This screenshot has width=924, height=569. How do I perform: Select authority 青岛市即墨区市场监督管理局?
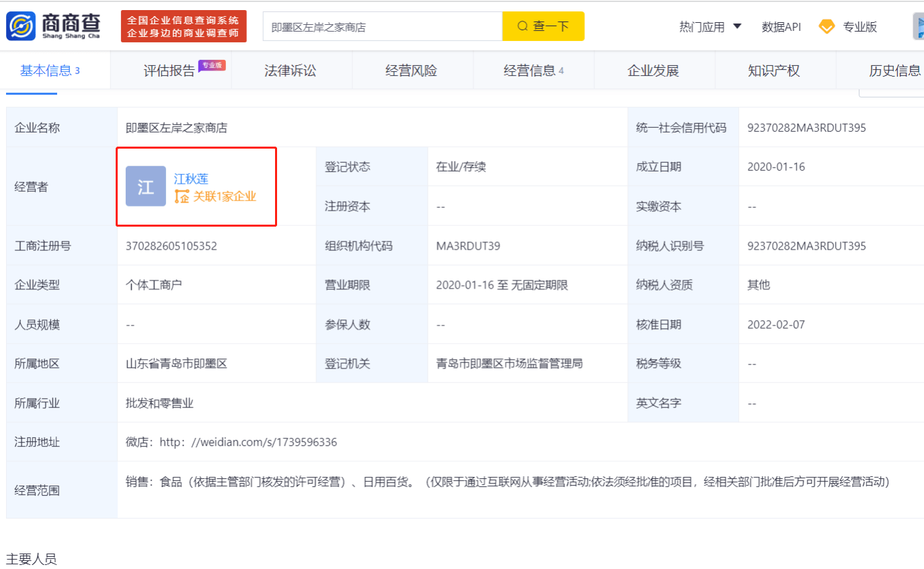click(x=509, y=364)
